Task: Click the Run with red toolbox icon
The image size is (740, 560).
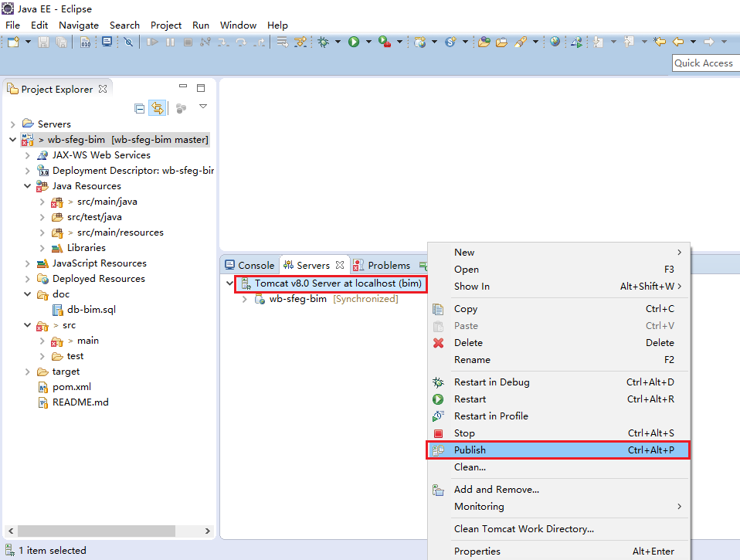Action: pyautogui.click(x=385, y=42)
